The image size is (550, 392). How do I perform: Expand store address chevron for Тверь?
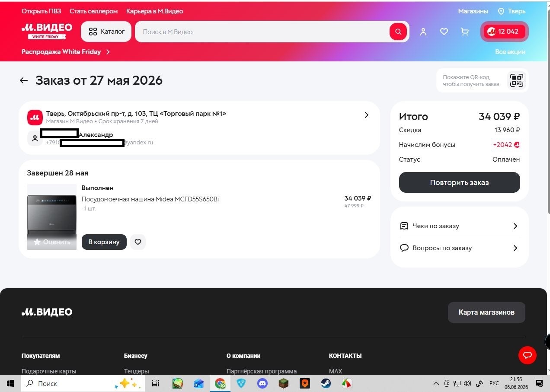[x=366, y=115]
